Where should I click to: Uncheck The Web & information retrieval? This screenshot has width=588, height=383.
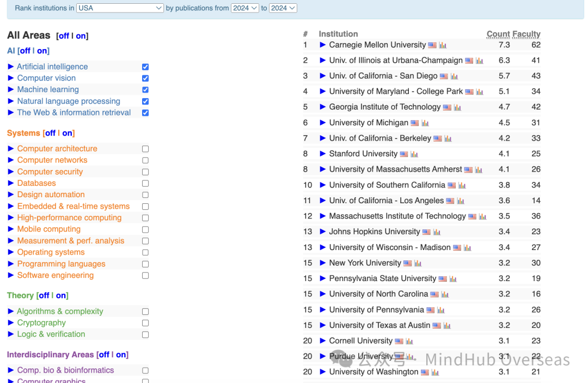point(145,113)
